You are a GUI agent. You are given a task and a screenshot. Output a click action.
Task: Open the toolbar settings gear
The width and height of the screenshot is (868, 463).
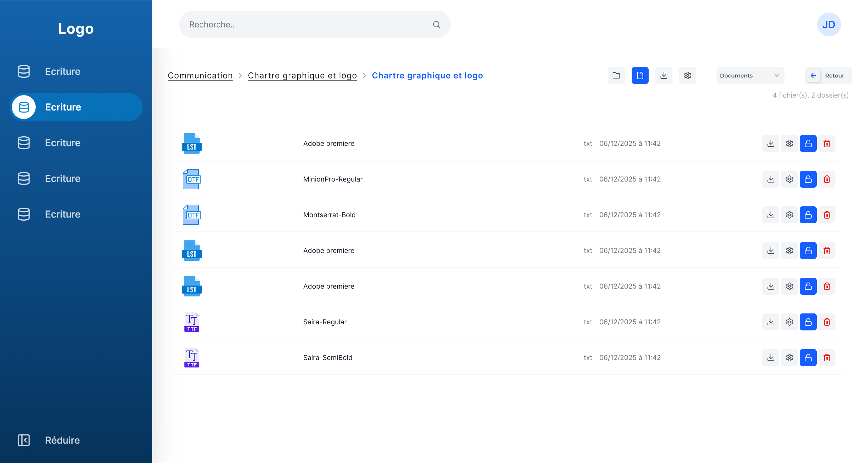(x=687, y=75)
